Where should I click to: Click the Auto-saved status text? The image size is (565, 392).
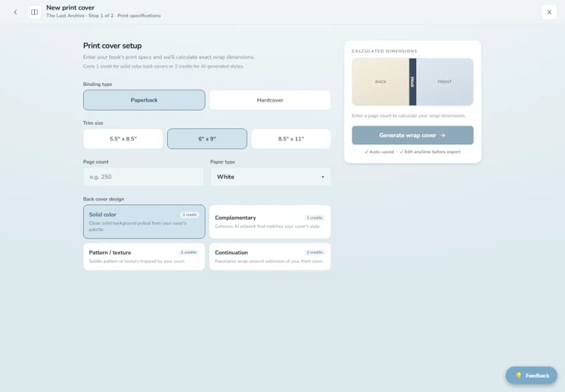pyautogui.click(x=379, y=152)
